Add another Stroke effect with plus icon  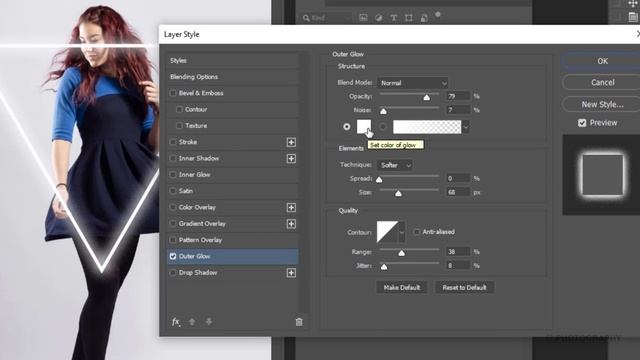(291, 142)
